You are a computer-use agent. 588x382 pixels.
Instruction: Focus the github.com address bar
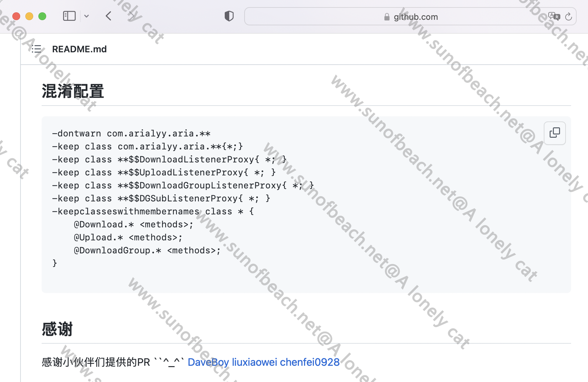pyautogui.click(x=410, y=17)
